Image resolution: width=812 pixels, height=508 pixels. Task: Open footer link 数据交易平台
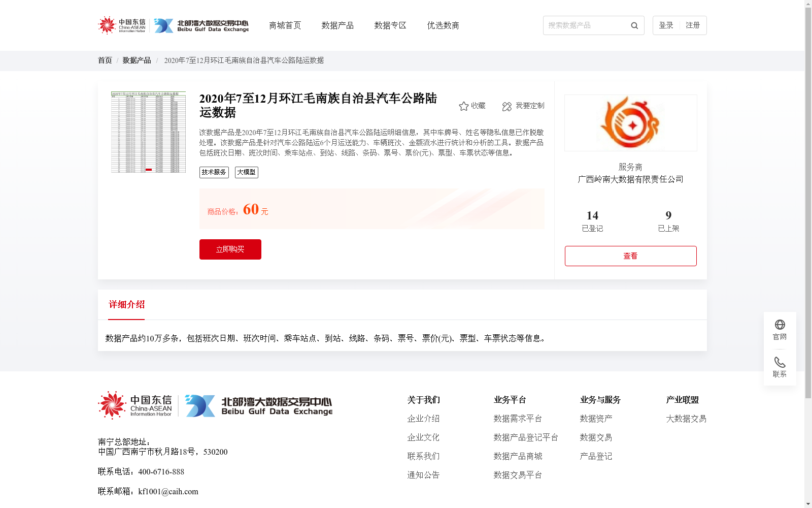click(x=518, y=475)
